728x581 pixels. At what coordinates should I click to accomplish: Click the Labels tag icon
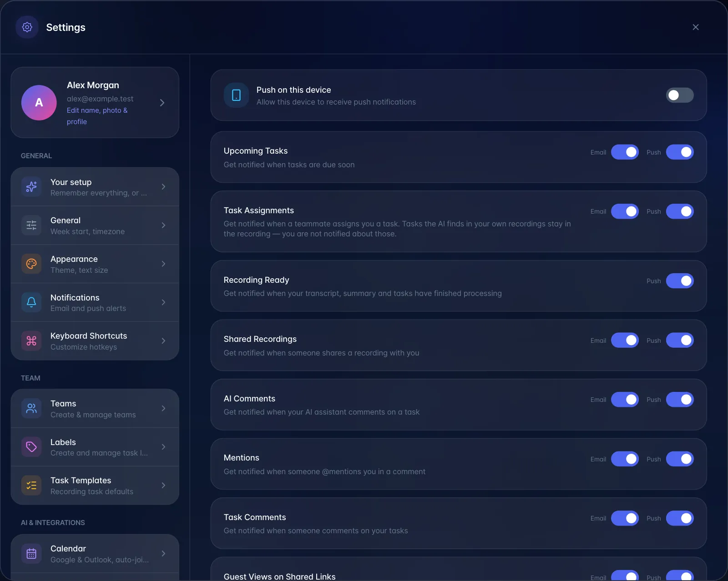coord(31,447)
